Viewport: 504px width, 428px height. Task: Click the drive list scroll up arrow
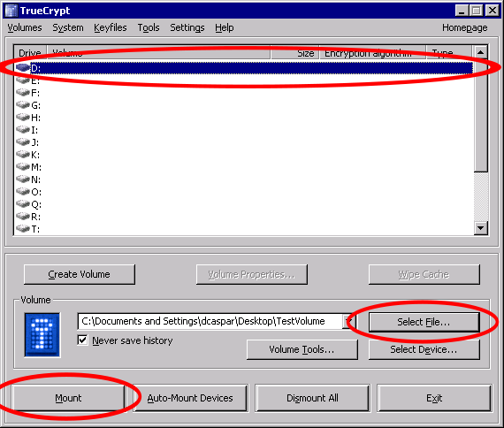pyautogui.click(x=480, y=52)
